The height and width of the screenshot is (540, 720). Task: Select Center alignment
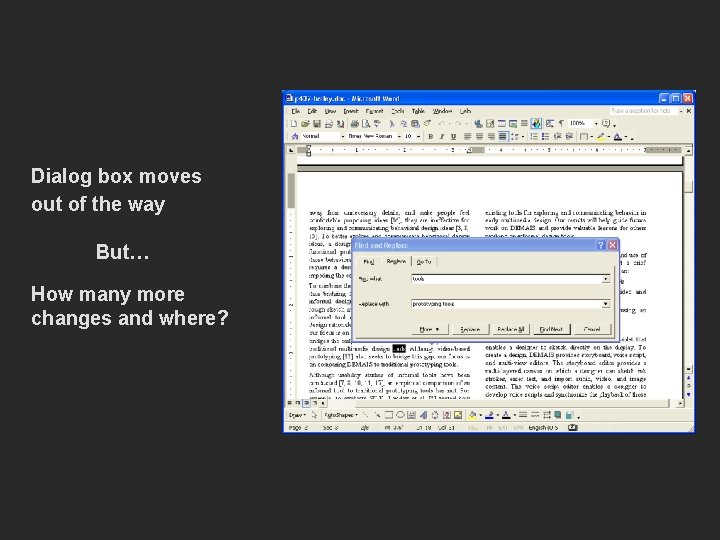[x=479, y=136]
